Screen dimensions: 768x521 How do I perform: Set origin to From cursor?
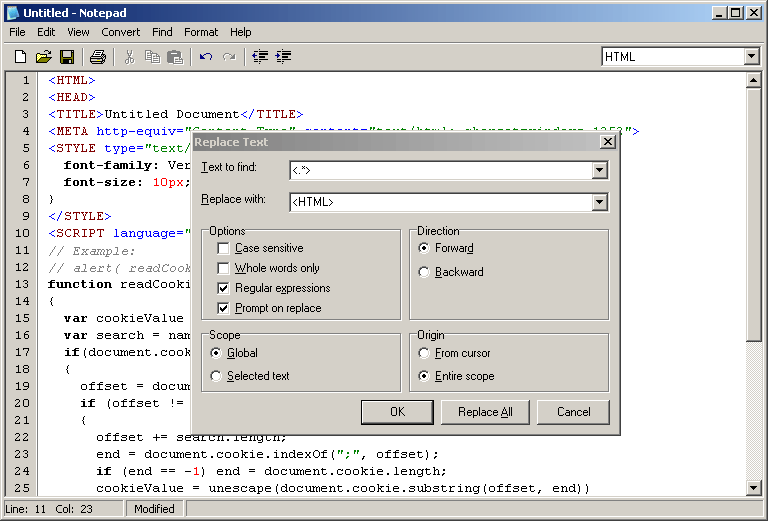(x=424, y=353)
